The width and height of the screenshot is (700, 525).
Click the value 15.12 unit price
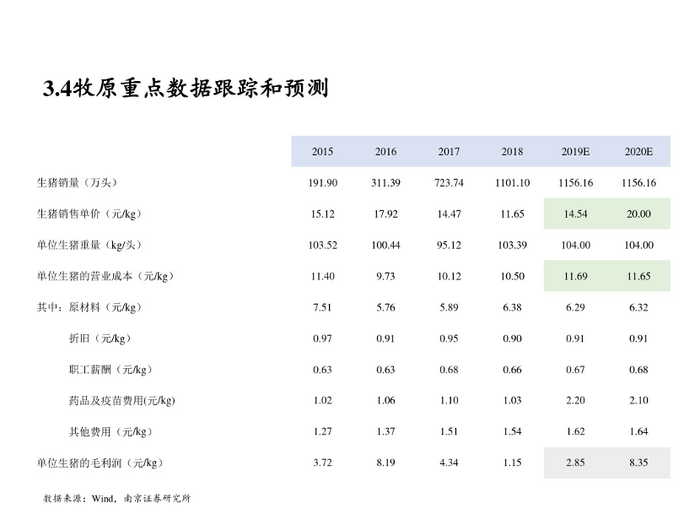(x=323, y=214)
